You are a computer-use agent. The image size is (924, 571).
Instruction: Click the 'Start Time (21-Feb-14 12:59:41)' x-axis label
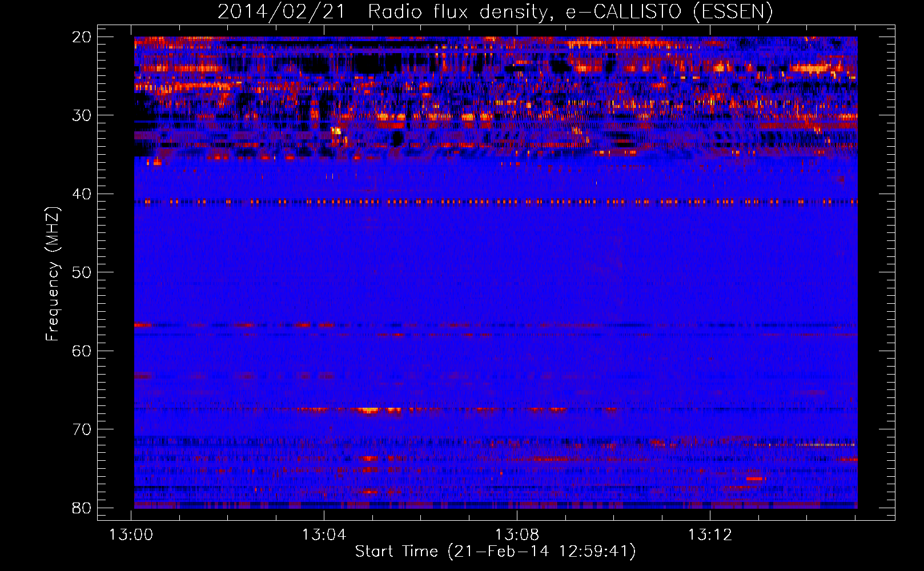[495, 552]
